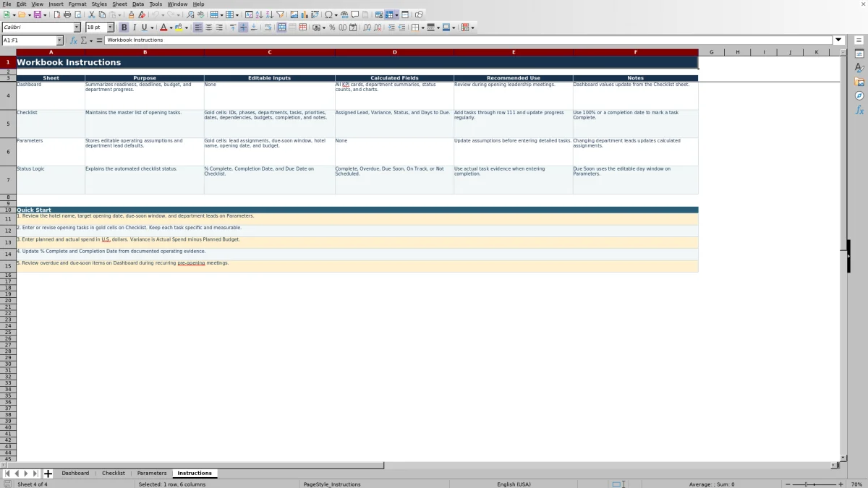Toggle Underline formatting button
The height and width of the screenshot is (488, 868).
144,27
